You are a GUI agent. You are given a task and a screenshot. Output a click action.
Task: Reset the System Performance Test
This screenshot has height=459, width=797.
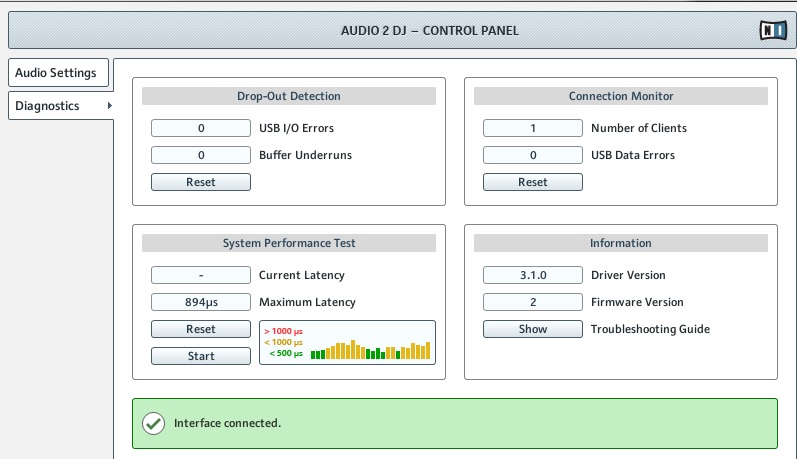200,329
